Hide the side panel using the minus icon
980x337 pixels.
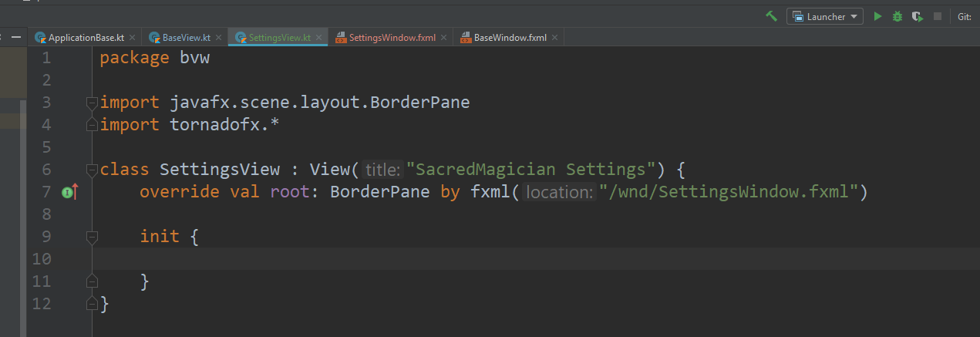tap(15, 37)
